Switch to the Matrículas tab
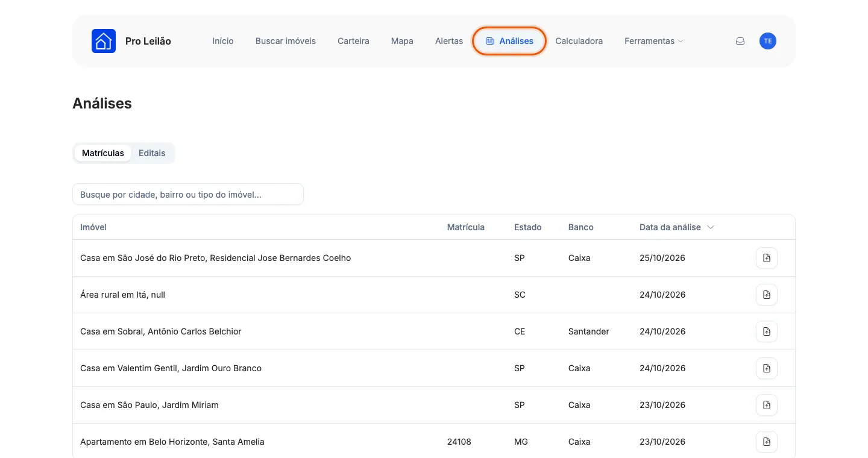The height and width of the screenshot is (458, 868). [103, 153]
